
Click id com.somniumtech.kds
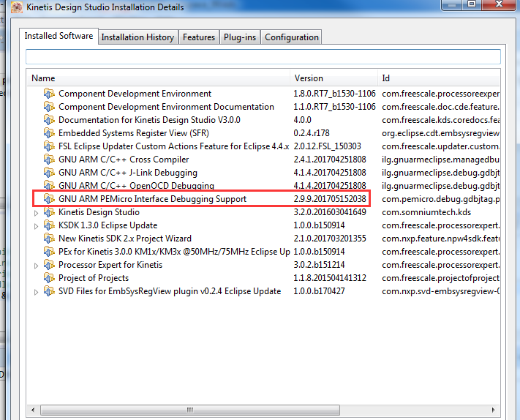426,212
